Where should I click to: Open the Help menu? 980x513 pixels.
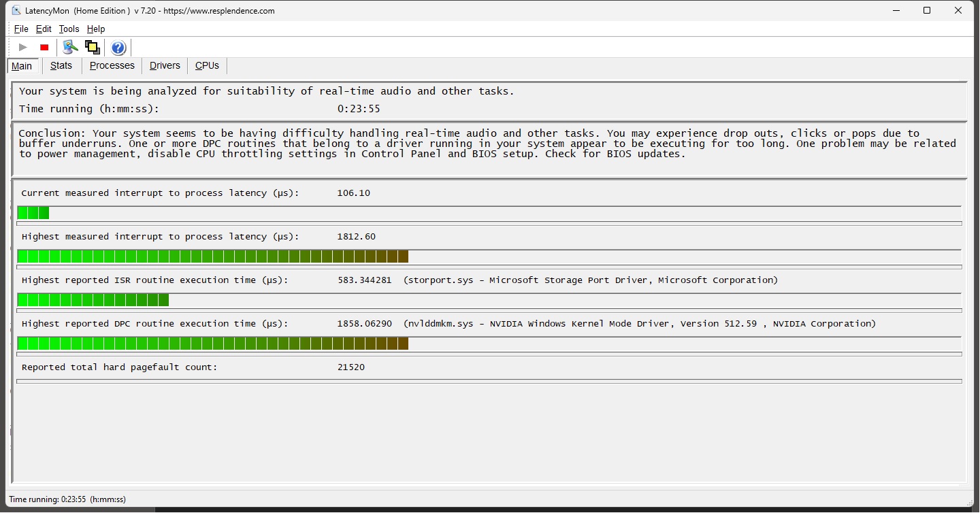[96, 29]
